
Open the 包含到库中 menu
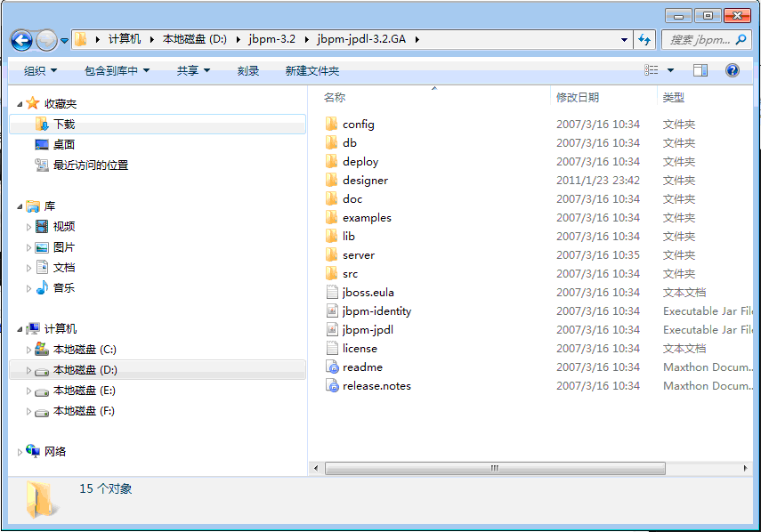pyautogui.click(x=117, y=71)
